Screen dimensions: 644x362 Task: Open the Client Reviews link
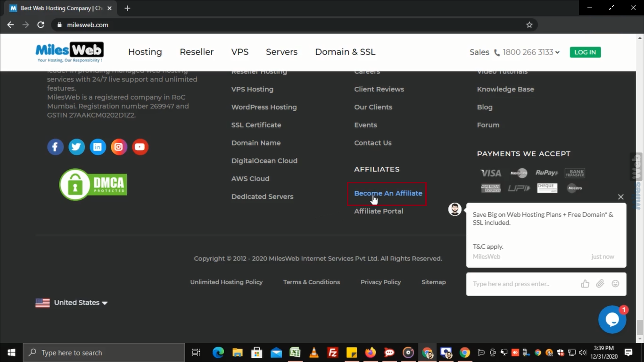pyautogui.click(x=379, y=89)
